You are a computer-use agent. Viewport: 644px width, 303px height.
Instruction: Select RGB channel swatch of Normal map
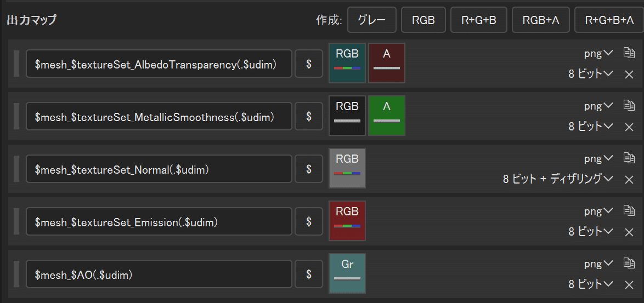tap(347, 168)
